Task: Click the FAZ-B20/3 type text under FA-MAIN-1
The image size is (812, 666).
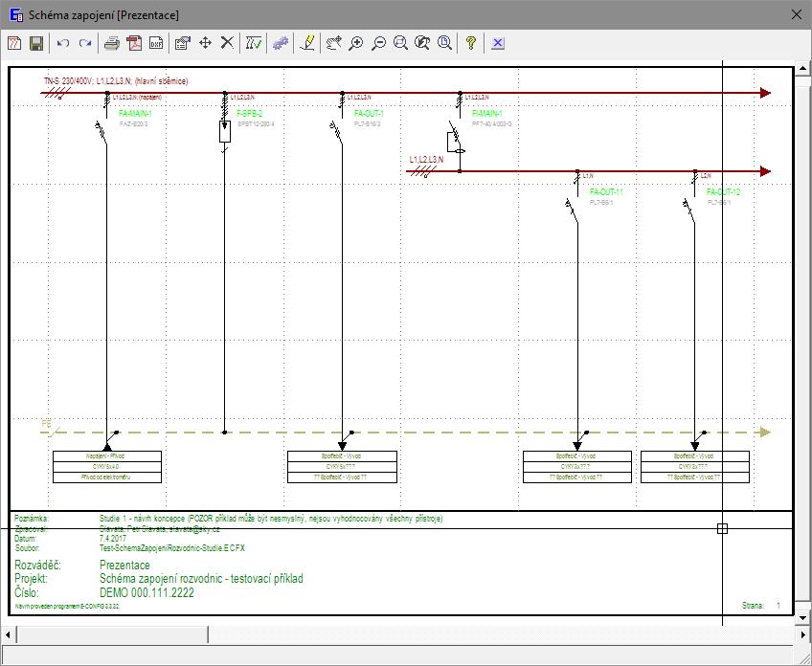Action: (x=134, y=124)
